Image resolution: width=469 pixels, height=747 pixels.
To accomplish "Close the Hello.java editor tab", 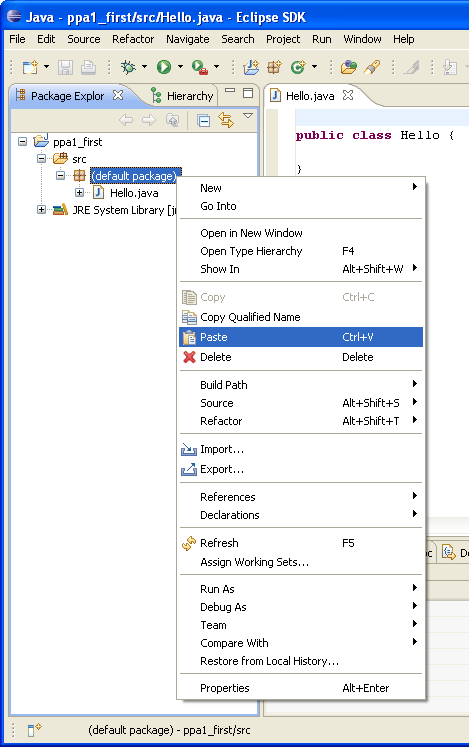I will (348, 95).
